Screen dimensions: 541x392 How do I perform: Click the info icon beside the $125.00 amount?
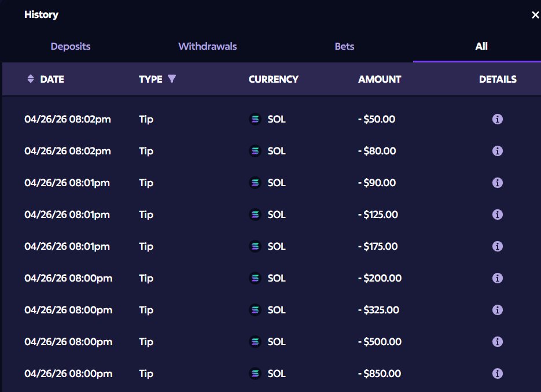pos(497,215)
